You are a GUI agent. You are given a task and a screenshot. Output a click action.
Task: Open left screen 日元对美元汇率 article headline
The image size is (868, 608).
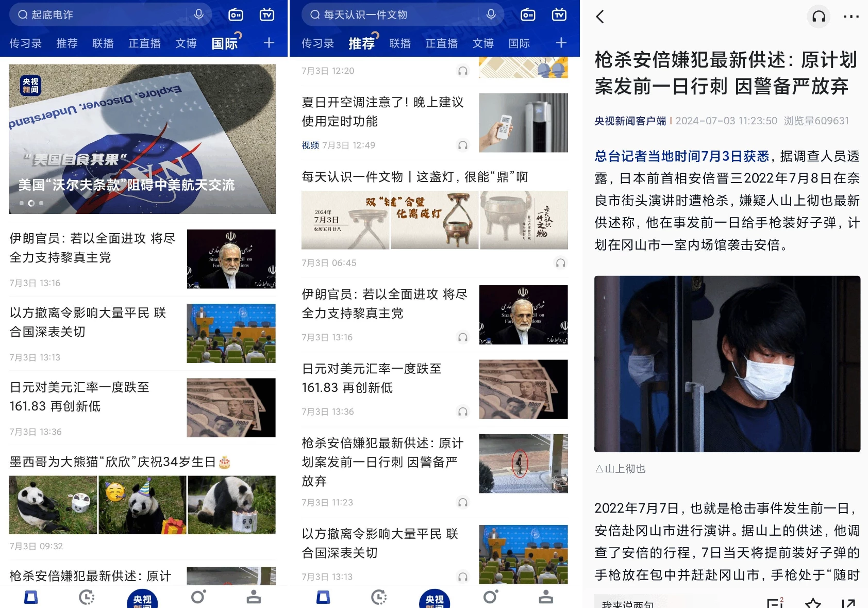pyautogui.click(x=79, y=397)
